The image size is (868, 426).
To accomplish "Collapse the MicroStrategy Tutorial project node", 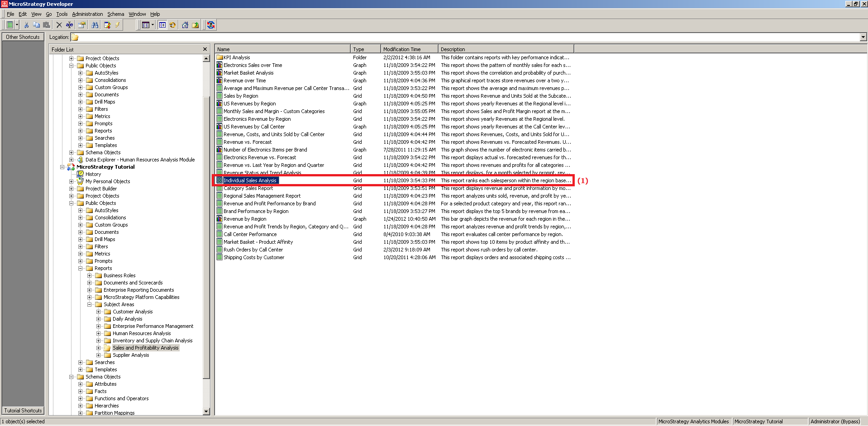I will tap(62, 167).
